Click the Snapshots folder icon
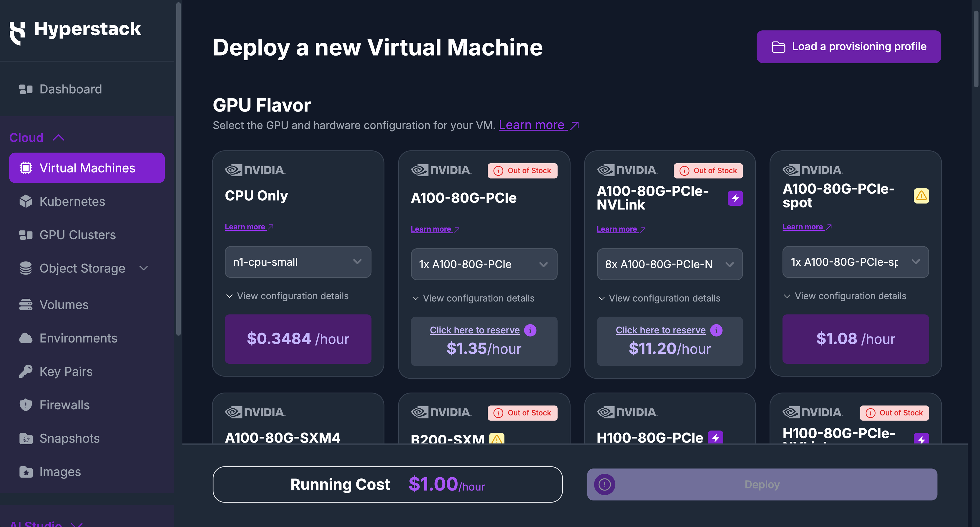 (x=26, y=438)
